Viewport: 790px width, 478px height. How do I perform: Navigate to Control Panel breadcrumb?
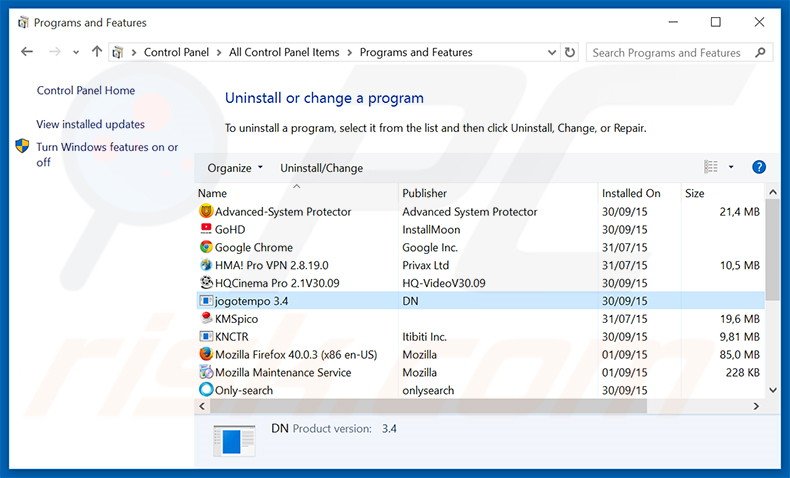click(x=176, y=52)
